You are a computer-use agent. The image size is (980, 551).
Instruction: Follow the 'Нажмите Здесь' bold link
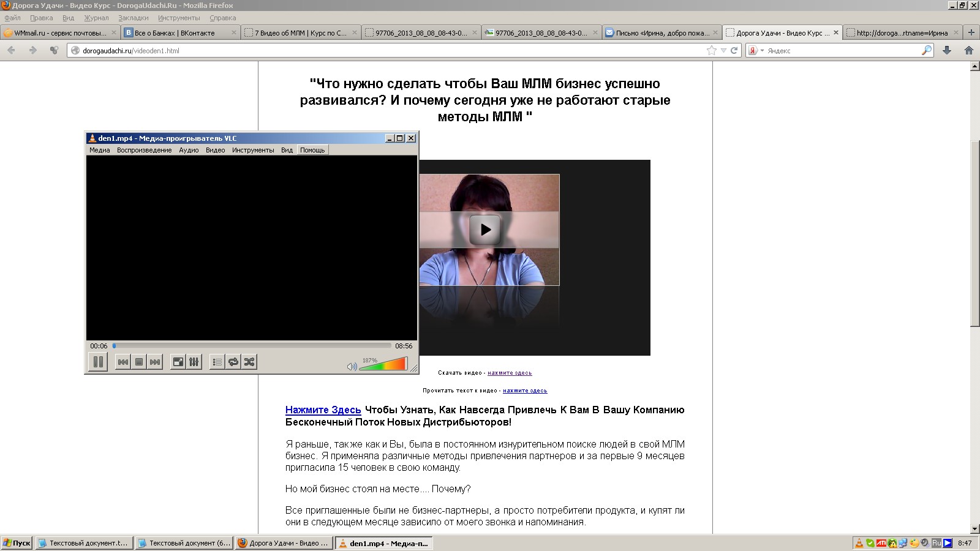[x=323, y=410]
